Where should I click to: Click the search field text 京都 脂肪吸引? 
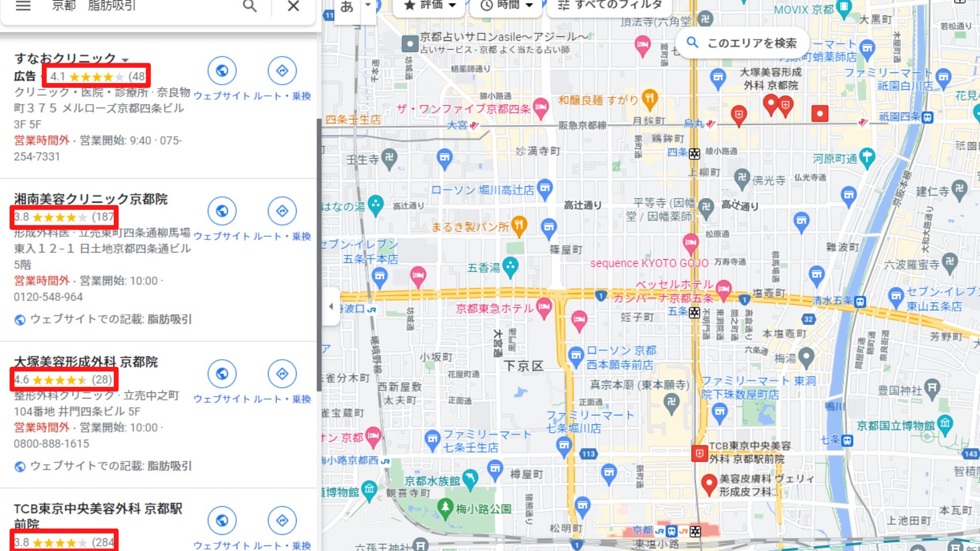click(x=94, y=6)
